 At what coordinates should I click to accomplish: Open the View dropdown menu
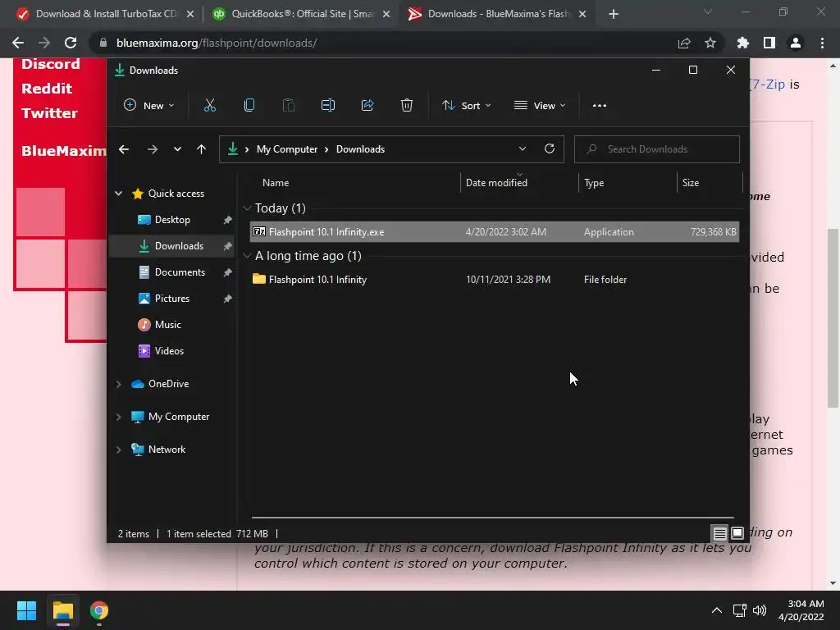click(540, 106)
